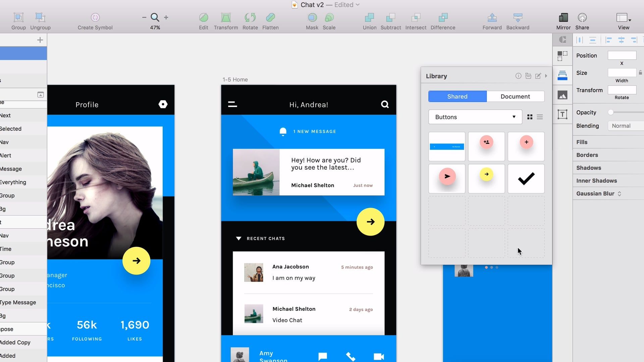Click the image panel icon in sidebar
This screenshot has width=644, height=362.
pos(562,95)
